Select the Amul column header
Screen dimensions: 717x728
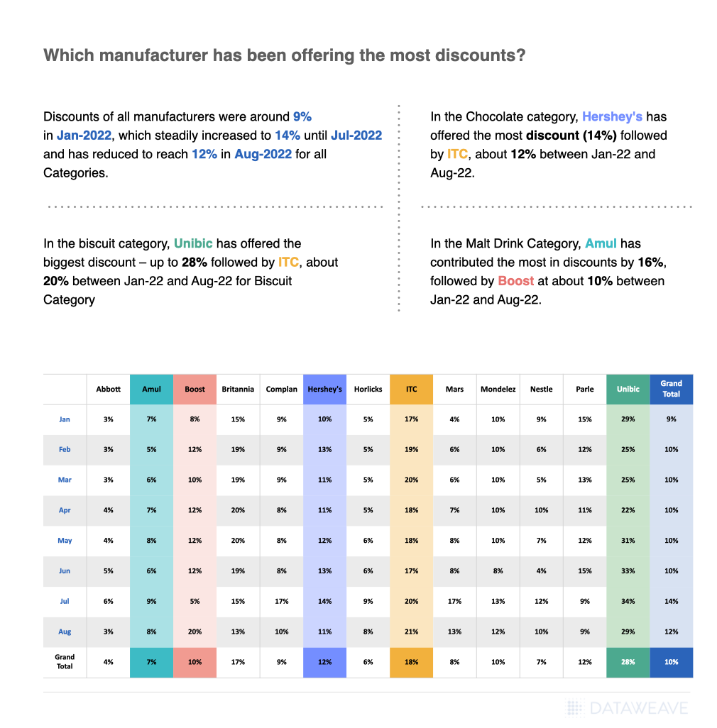coord(151,389)
